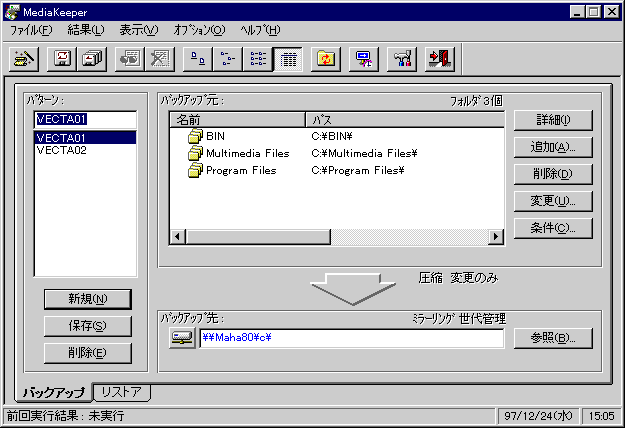Click the パス column header
The image size is (625, 428).
[405, 120]
